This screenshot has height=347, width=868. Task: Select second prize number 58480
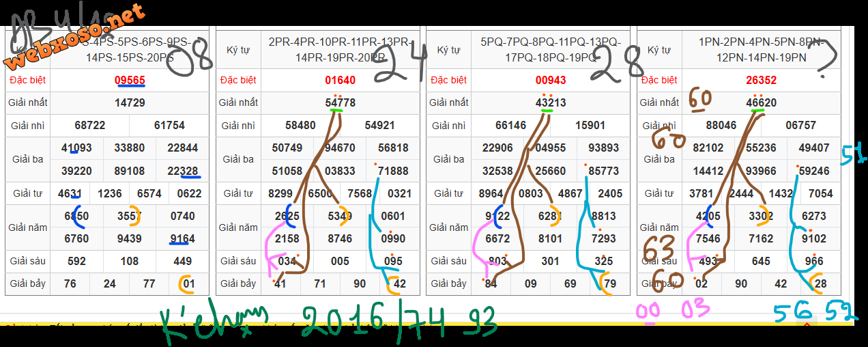(x=300, y=126)
